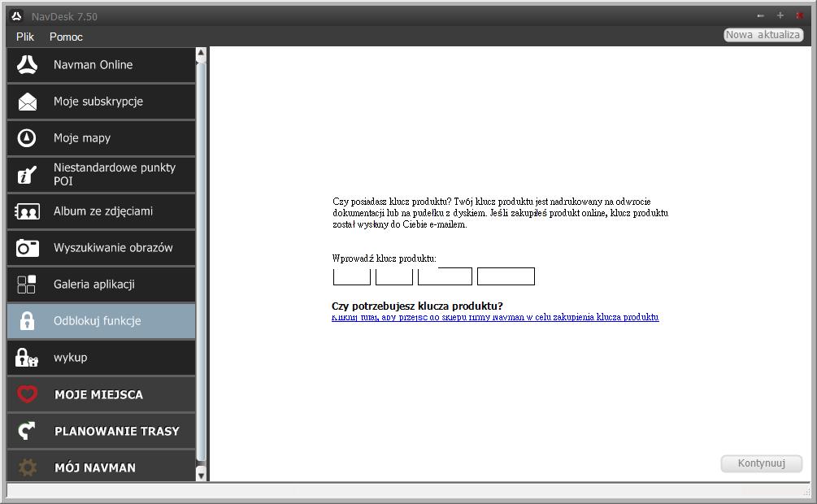This screenshot has width=817, height=504.
Task: Click 'Wprowadź klucz produktu:' label
Action: pos(384,259)
